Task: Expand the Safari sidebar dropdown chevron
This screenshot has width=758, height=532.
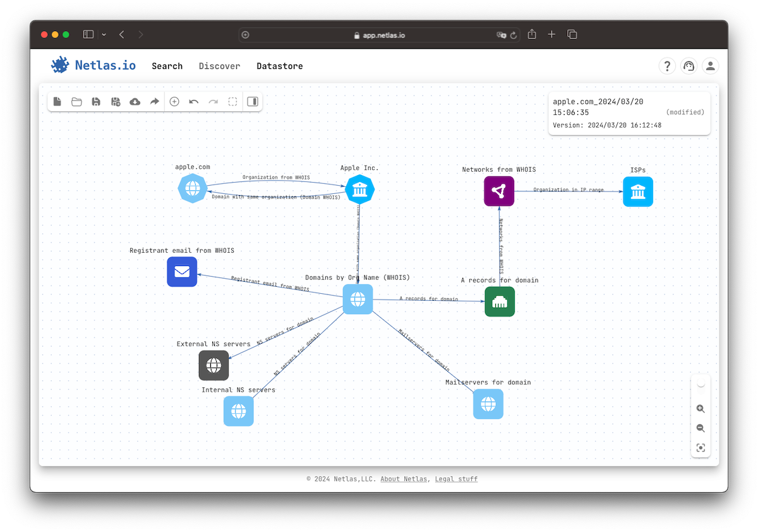Action: (104, 35)
